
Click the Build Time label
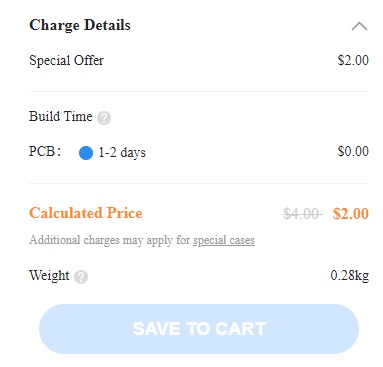pos(61,116)
